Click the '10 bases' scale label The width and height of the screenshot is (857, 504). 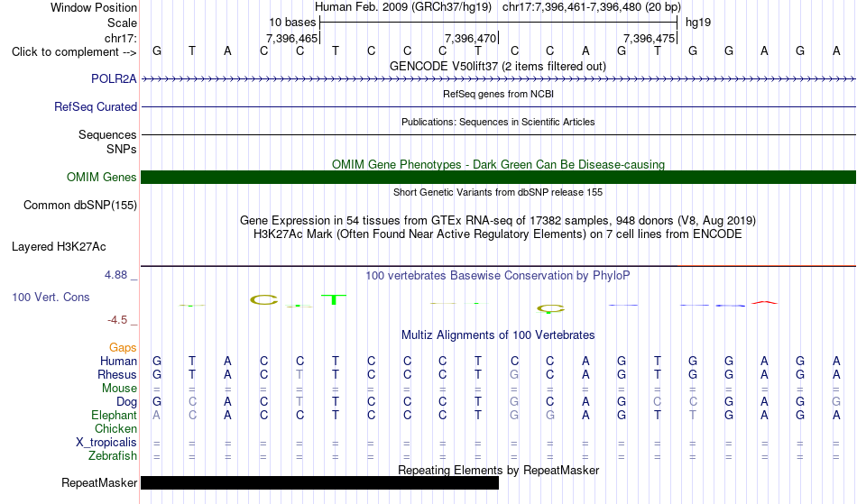coord(292,23)
